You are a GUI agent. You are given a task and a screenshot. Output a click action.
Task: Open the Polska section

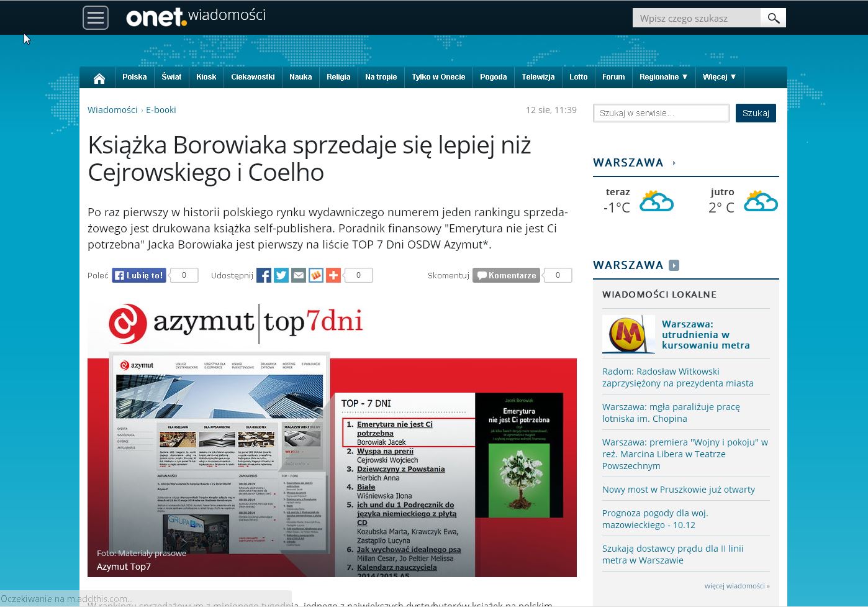135,77
